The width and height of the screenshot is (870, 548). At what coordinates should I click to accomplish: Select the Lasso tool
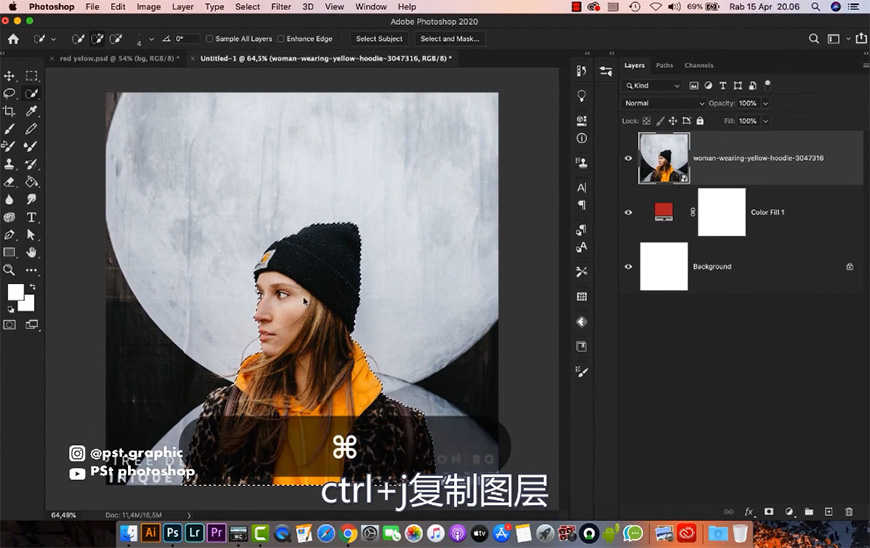9,93
